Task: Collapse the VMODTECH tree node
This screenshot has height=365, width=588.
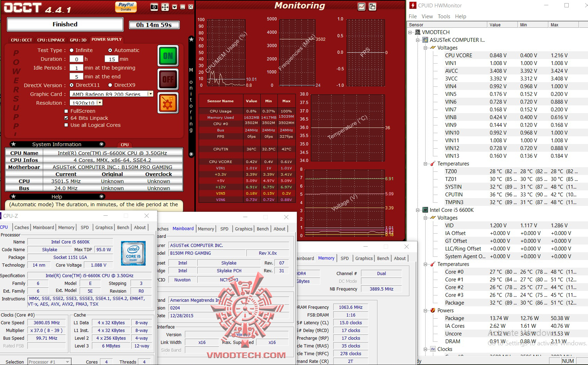Action: click(x=410, y=32)
